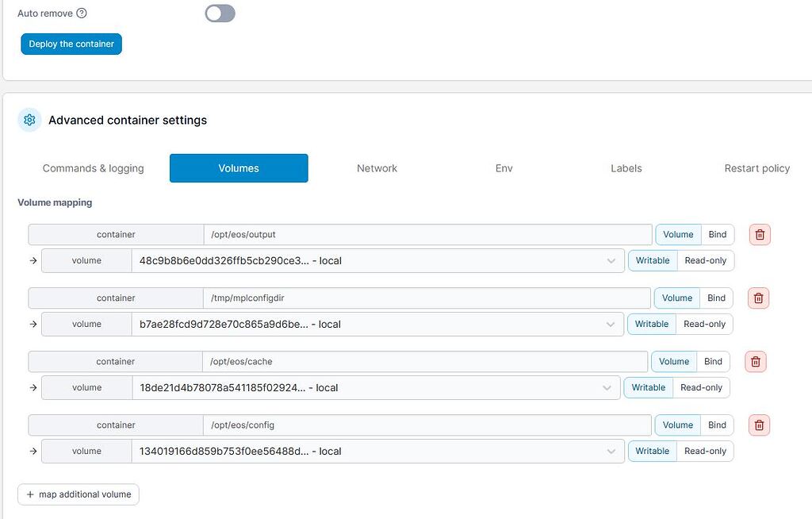Click the plus icon on map additional volume
Screen dimensions: 812x519
pyautogui.click(x=30, y=494)
